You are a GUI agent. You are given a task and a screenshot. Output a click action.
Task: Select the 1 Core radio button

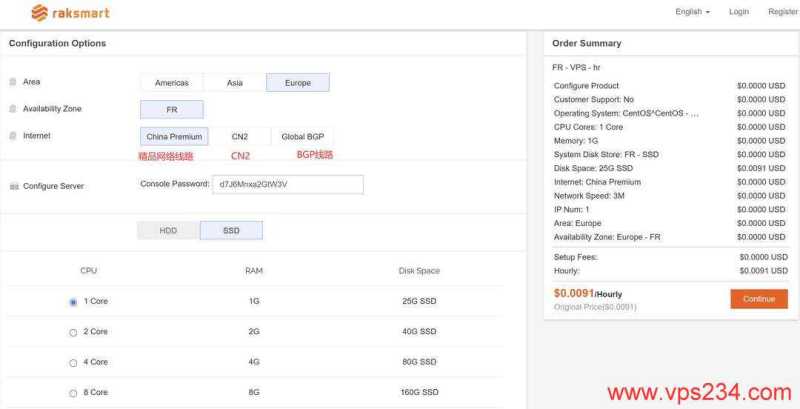(73, 302)
